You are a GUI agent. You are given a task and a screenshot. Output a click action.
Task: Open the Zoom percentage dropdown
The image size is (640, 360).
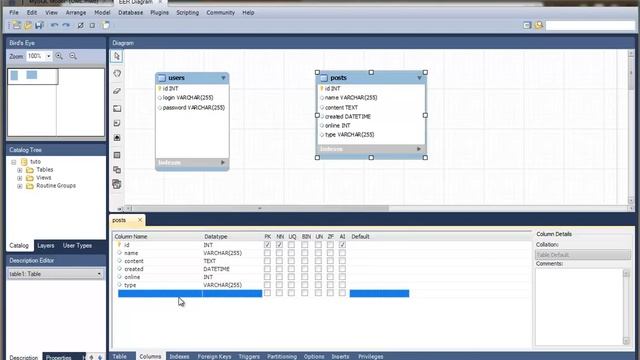pyautogui.click(x=49, y=56)
